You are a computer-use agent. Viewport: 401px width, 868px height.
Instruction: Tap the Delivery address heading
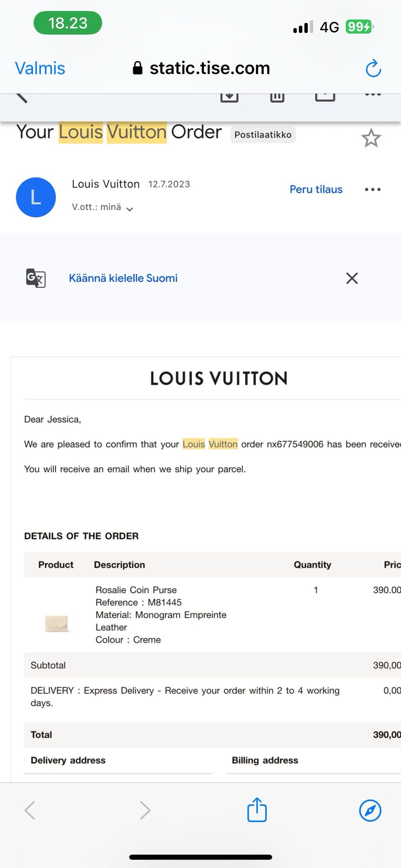(68, 760)
